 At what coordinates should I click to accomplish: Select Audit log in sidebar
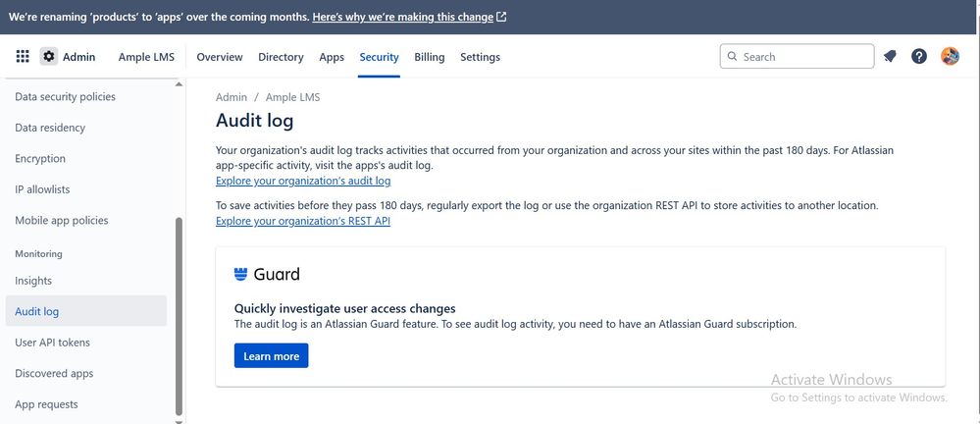(86, 311)
